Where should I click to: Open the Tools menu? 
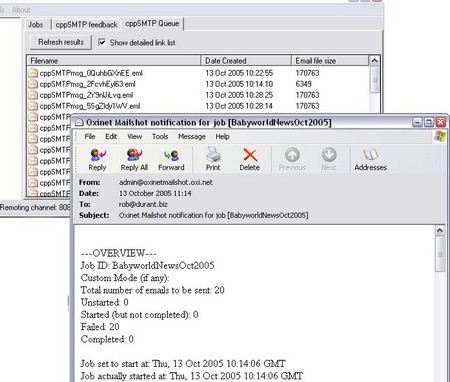pos(160,136)
